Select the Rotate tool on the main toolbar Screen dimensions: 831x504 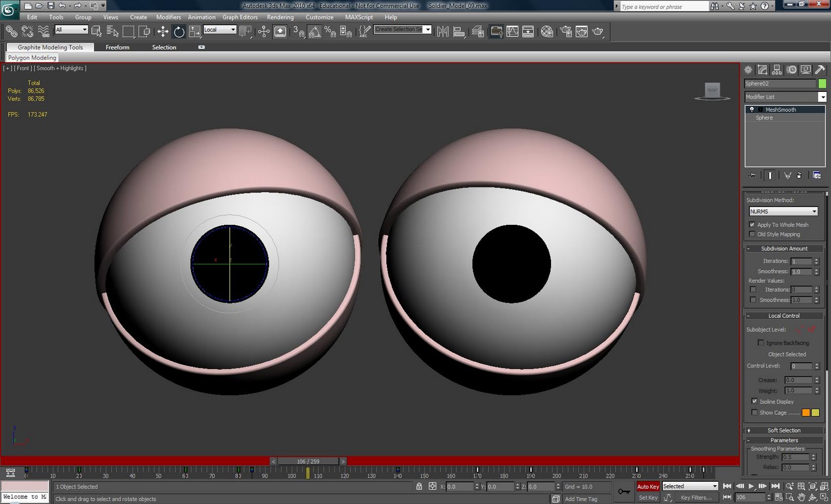[179, 32]
